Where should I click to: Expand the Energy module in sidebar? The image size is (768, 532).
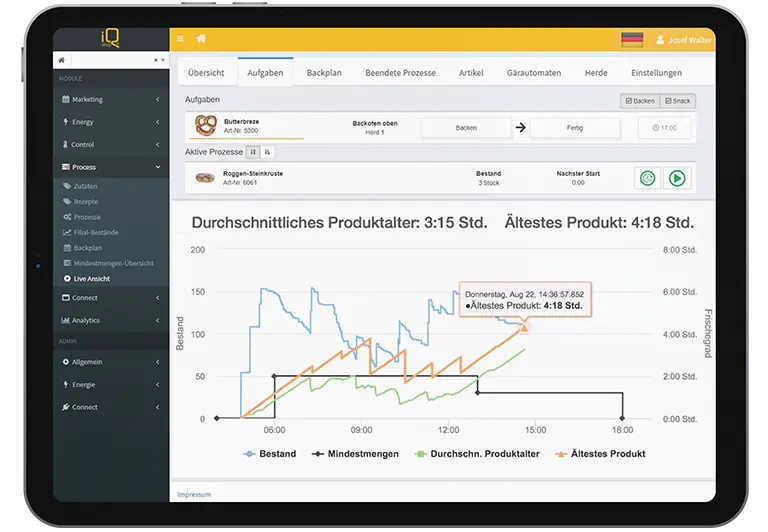pyautogui.click(x=110, y=122)
